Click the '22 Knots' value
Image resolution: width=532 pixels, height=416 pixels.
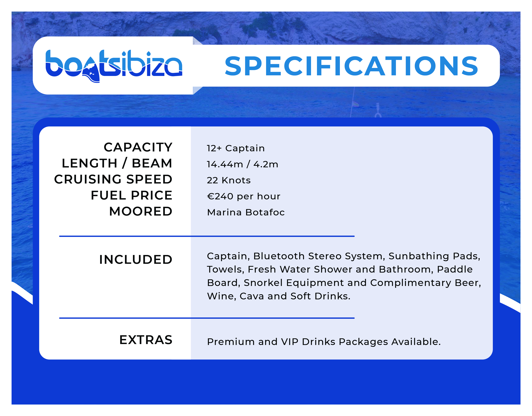pyautogui.click(x=229, y=180)
